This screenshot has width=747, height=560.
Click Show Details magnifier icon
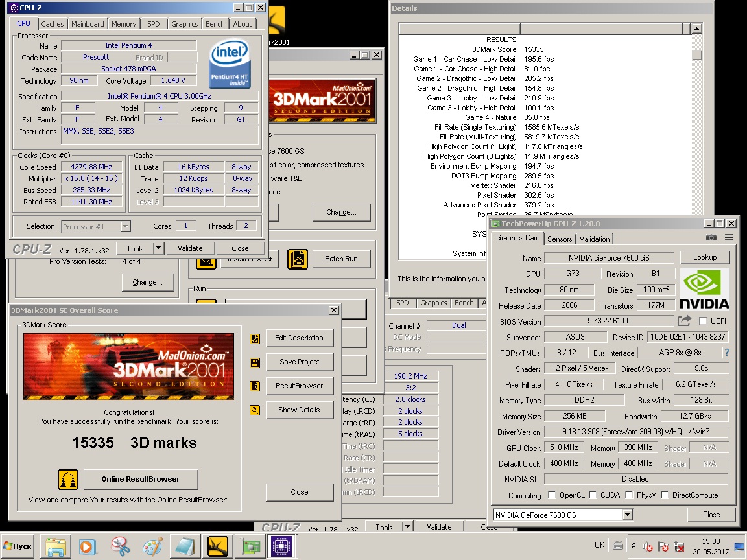(x=255, y=410)
